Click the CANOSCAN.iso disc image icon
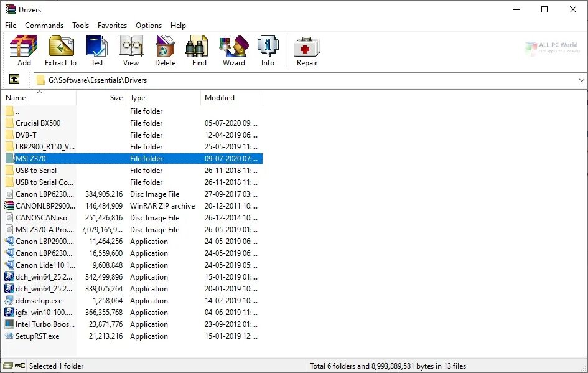Viewport: 588px width, 373px height. pos(9,218)
